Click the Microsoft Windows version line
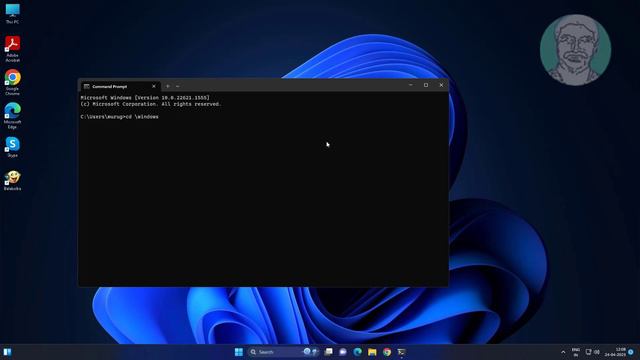Viewport: 640px width, 360px height. click(145, 98)
